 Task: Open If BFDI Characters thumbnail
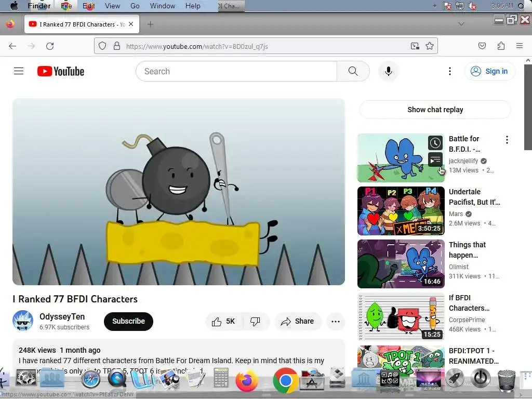click(x=401, y=316)
